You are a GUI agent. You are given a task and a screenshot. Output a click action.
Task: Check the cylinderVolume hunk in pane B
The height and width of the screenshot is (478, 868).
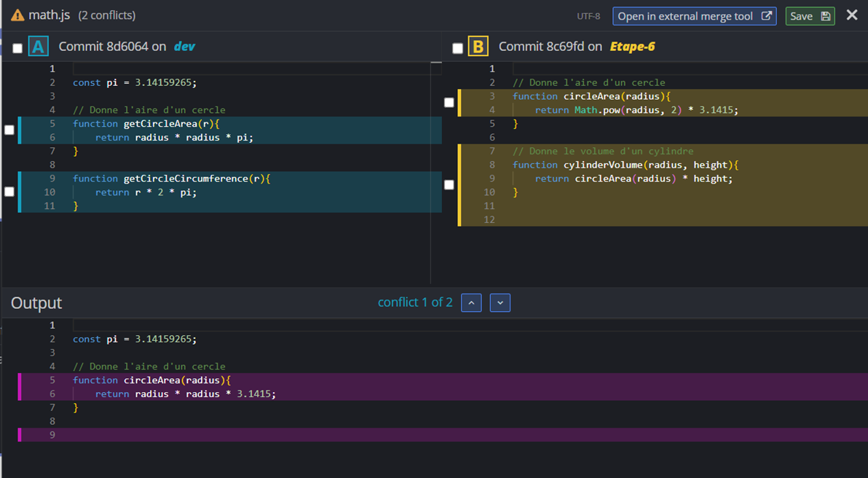pos(449,185)
